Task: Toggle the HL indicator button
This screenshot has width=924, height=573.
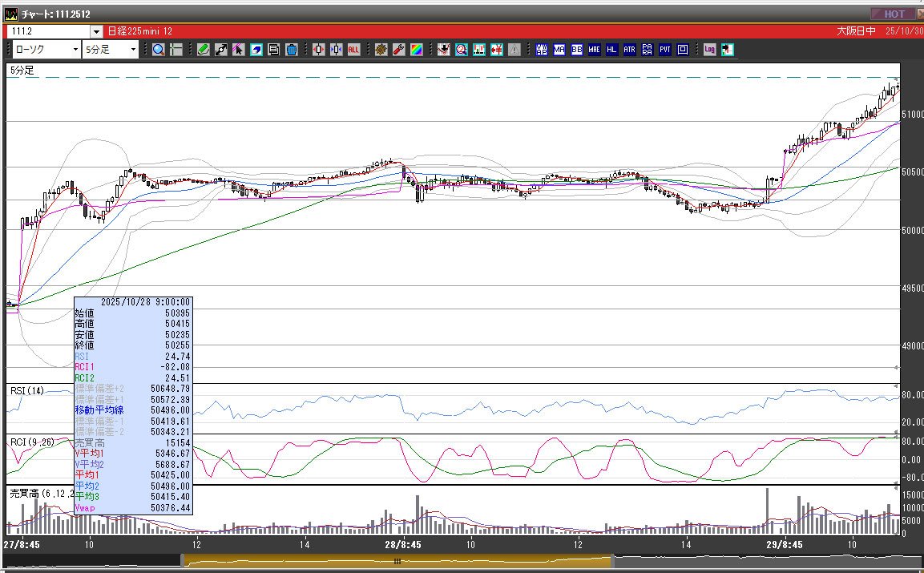Action: pyautogui.click(x=612, y=50)
